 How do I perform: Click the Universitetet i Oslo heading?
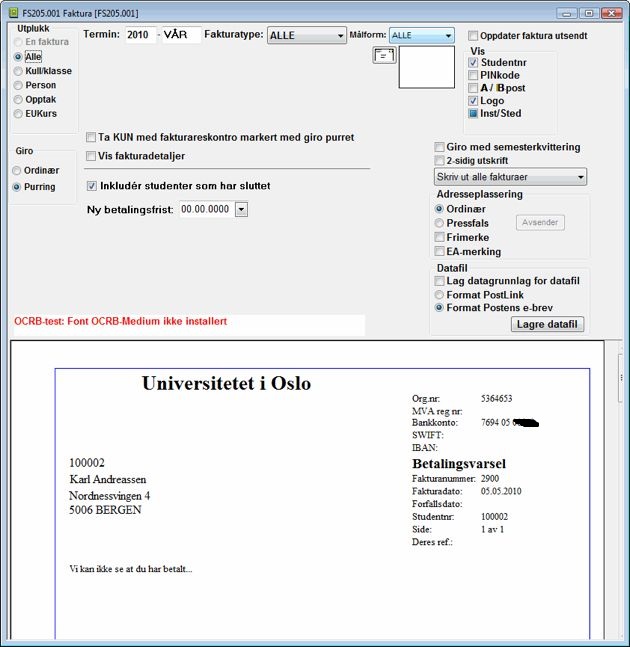tap(227, 383)
